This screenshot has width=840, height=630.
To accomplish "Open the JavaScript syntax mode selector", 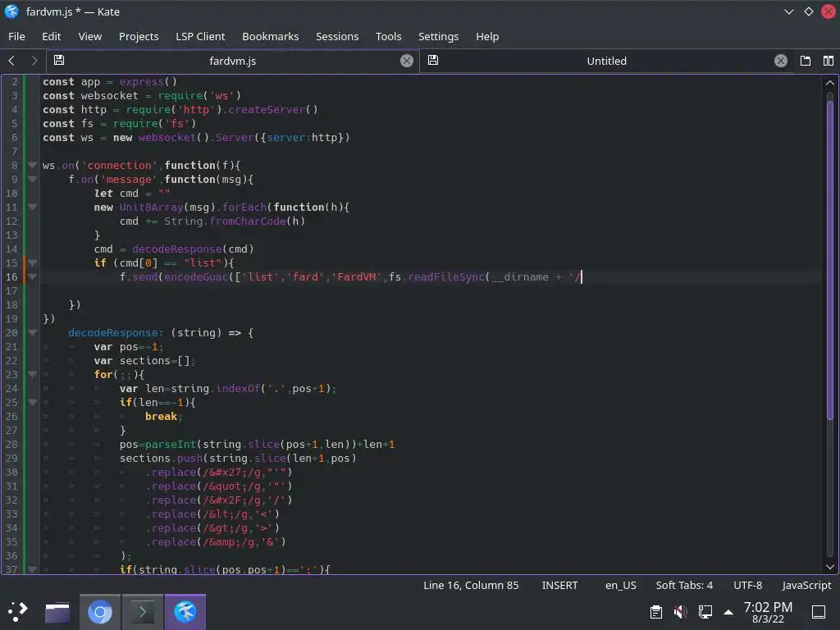I will click(807, 585).
